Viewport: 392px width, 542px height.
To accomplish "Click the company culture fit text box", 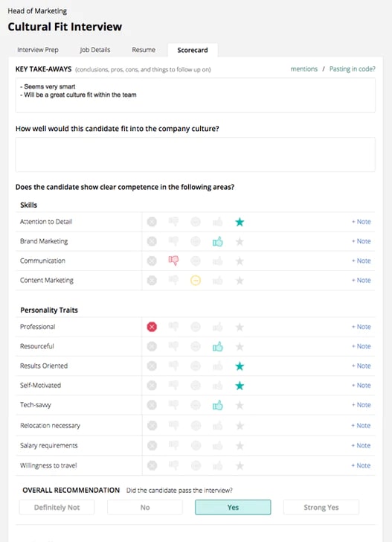I will (x=195, y=155).
